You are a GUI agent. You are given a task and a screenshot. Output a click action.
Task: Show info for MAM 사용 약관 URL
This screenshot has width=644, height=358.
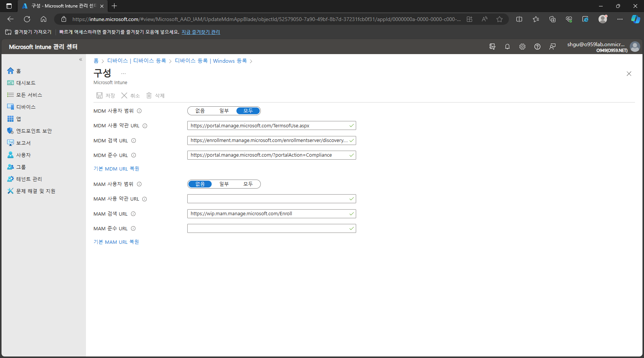[144, 199]
